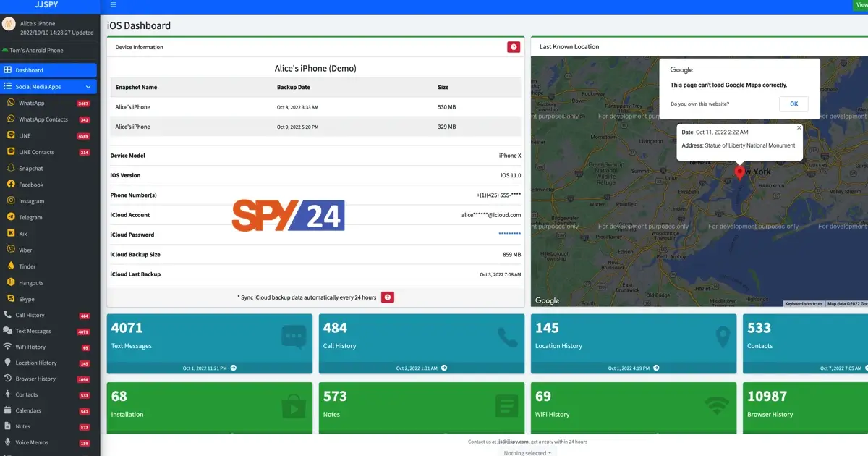Viewport: 868px width, 456px height.
Task: Click the Google logo on the map
Action: click(548, 300)
